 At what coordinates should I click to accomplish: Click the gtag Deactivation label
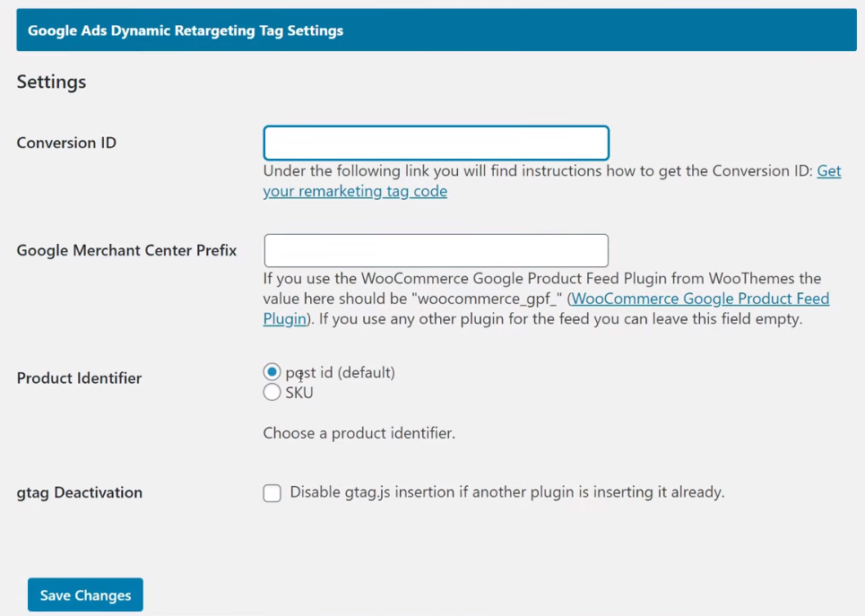80,492
